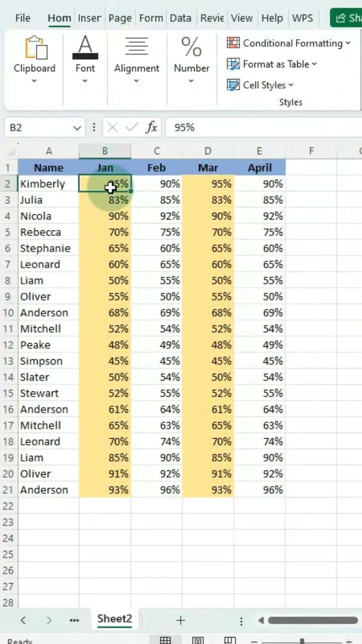Switch to the Data tab
362x644 pixels.
coord(180,18)
